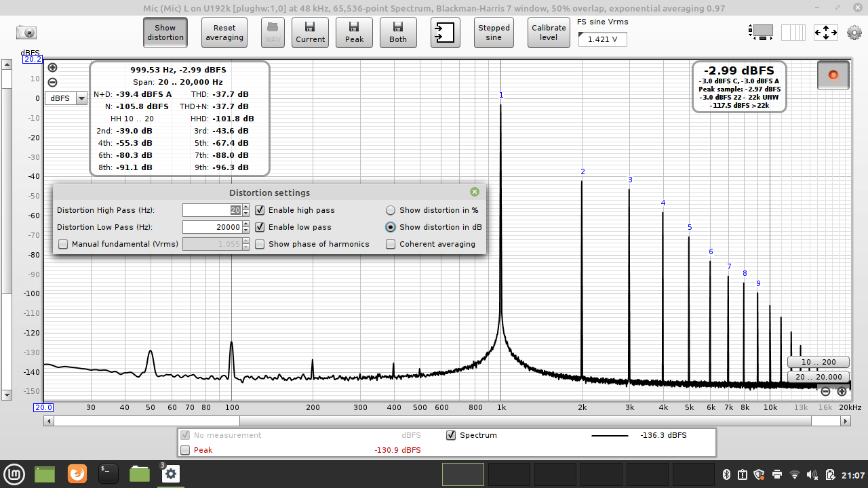The width and height of the screenshot is (868, 488).
Task: Toggle Show distortion button
Action: click(x=165, y=33)
